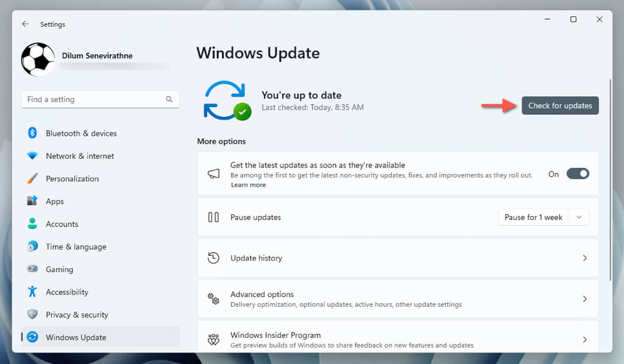
Task: Click the Learn more link
Action: 249,185
